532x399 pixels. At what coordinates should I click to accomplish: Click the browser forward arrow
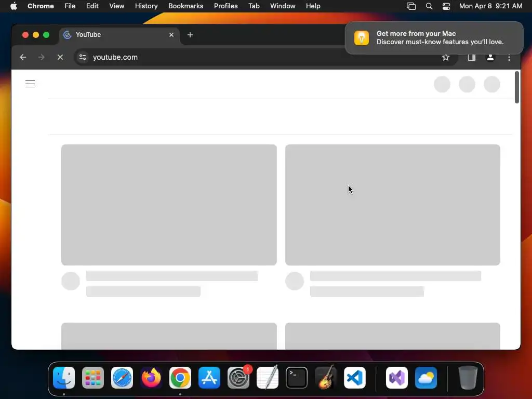(42, 57)
